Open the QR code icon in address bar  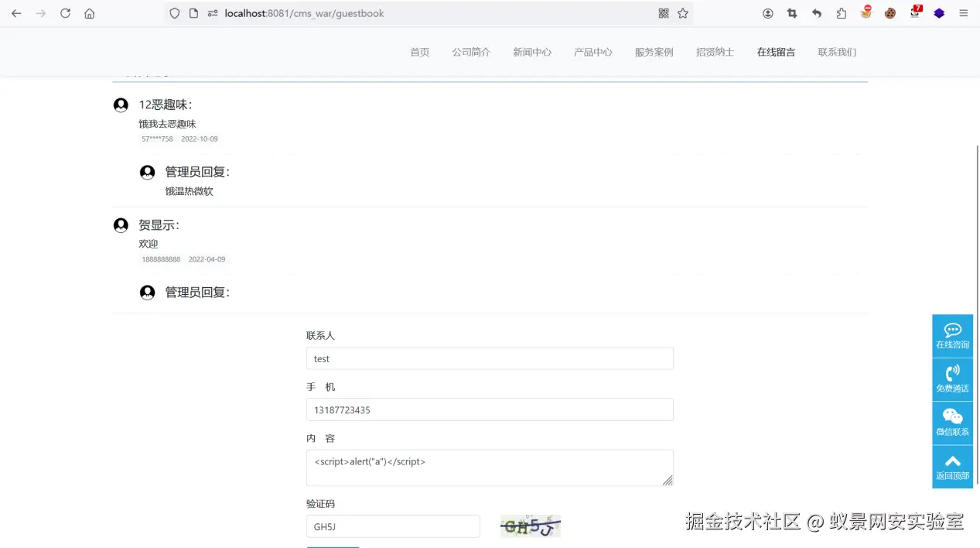(x=664, y=13)
